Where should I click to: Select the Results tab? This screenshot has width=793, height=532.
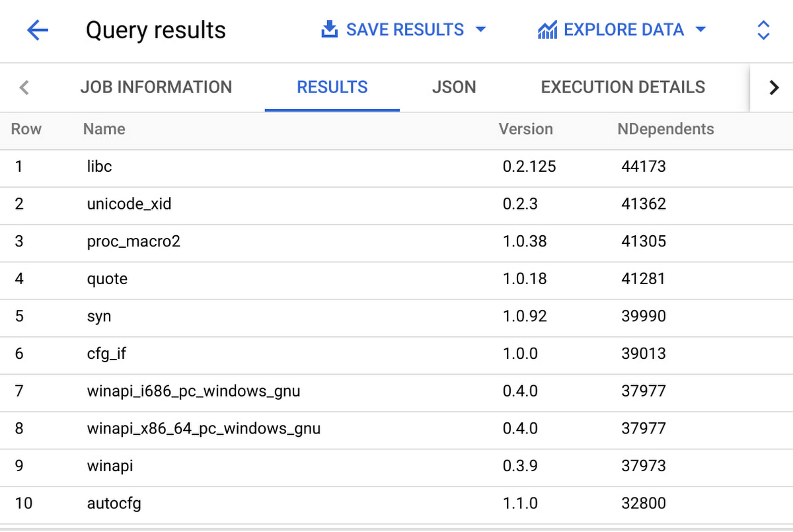click(x=332, y=87)
